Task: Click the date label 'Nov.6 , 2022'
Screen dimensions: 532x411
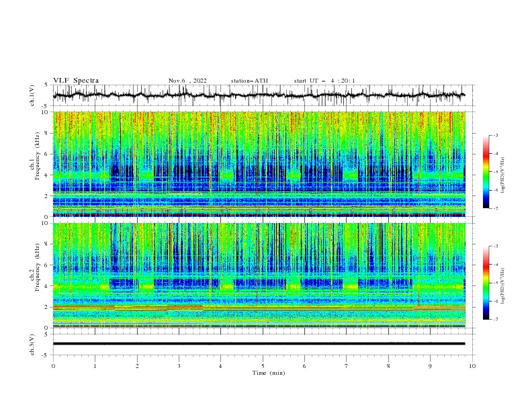Action: coord(187,81)
